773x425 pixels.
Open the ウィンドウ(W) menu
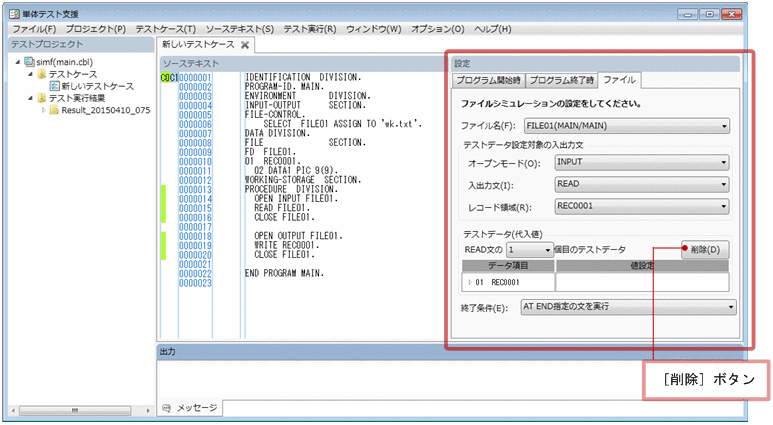[x=374, y=29]
